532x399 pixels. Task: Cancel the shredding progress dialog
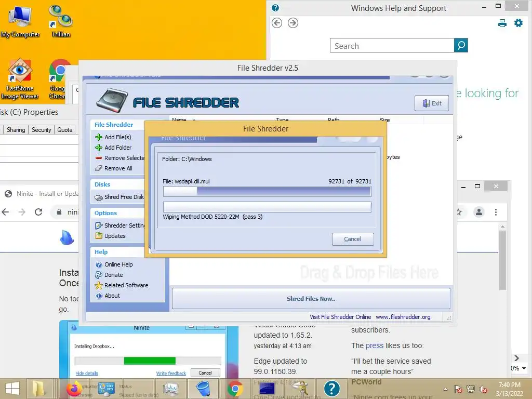click(x=353, y=239)
